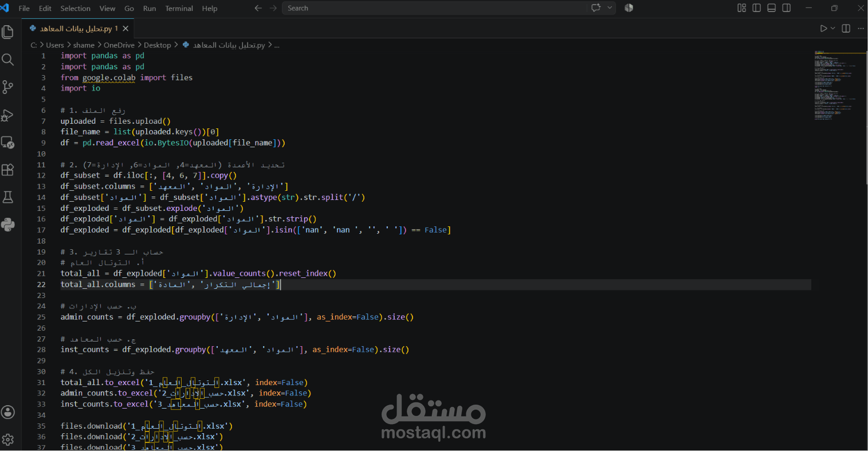868x451 pixels.
Task: Toggle the secondary side bar
Action: [x=786, y=8]
